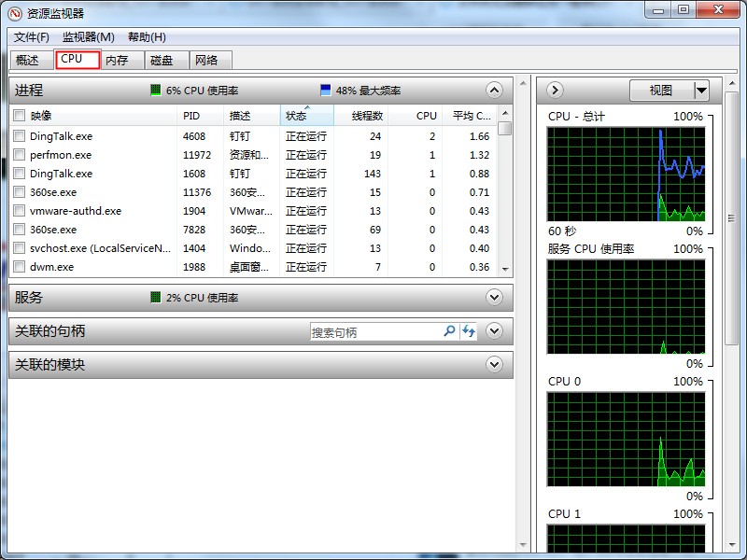747x560 pixels.
Task: Click the CPU - 总计 graph
Action: click(x=626, y=173)
